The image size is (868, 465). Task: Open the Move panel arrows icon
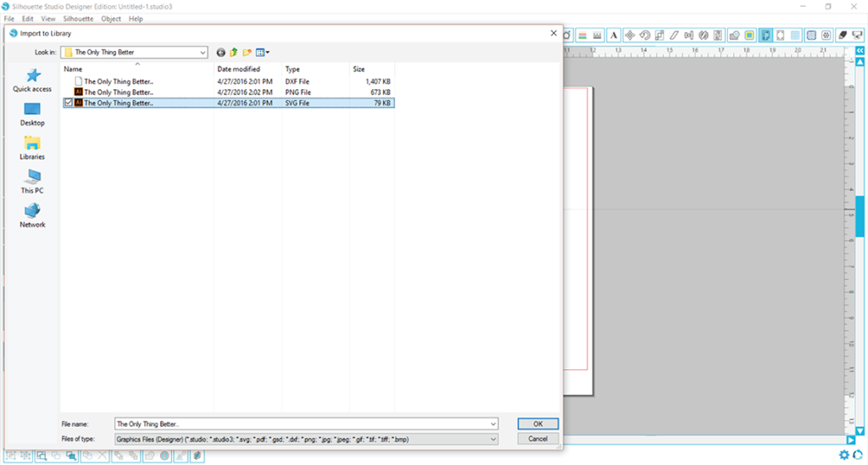[630, 36]
